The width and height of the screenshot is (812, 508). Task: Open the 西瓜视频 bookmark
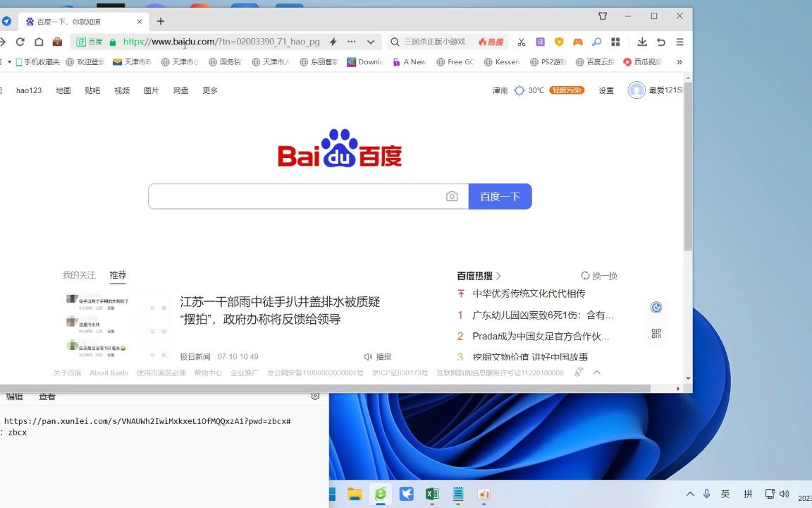642,62
